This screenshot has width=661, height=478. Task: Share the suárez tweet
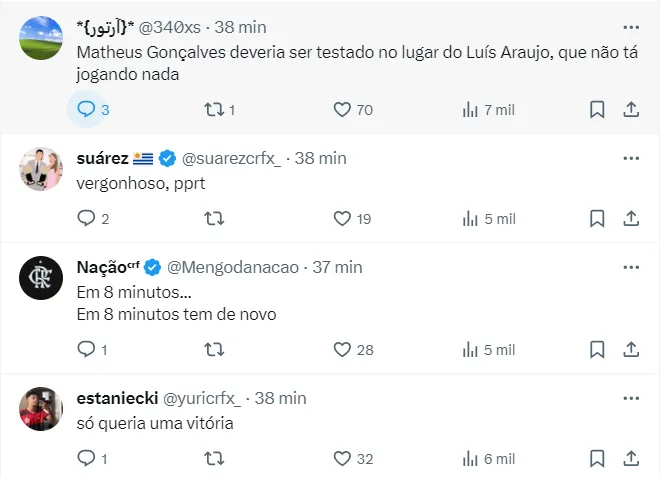click(x=631, y=218)
